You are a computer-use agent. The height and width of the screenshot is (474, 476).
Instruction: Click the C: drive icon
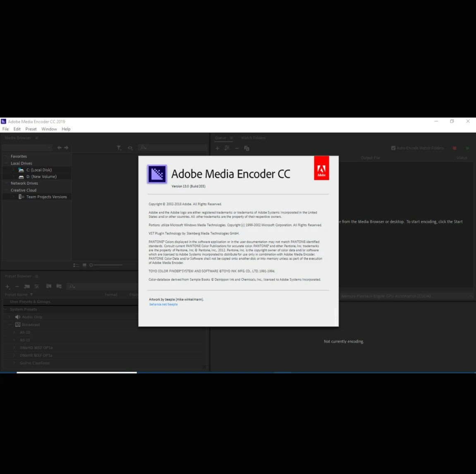click(x=21, y=170)
